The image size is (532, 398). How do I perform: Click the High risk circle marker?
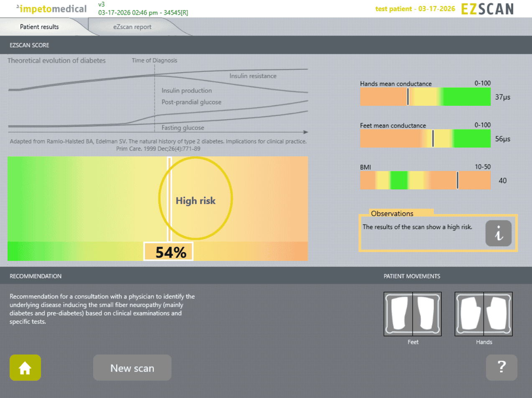195,199
